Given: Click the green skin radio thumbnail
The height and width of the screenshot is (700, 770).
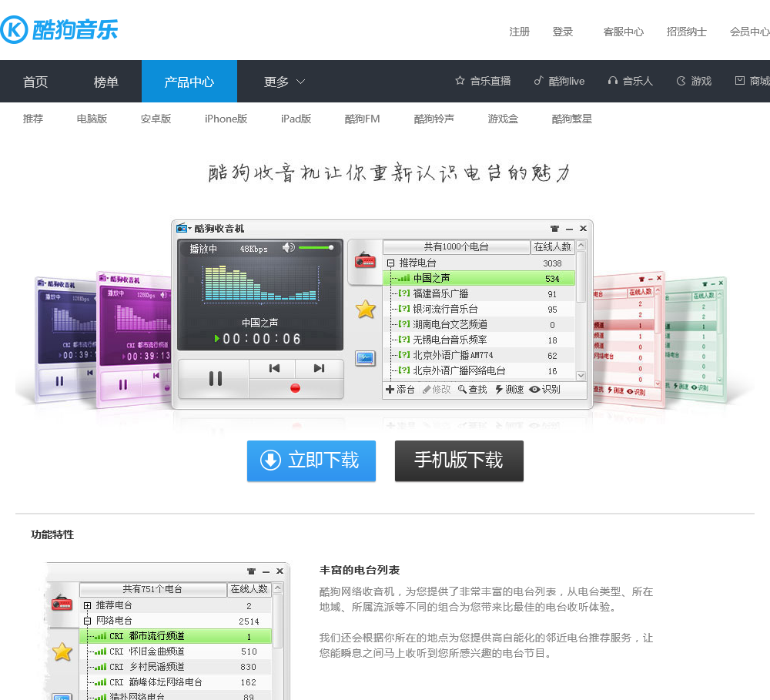Looking at the screenshot, I should tap(696, 339).
